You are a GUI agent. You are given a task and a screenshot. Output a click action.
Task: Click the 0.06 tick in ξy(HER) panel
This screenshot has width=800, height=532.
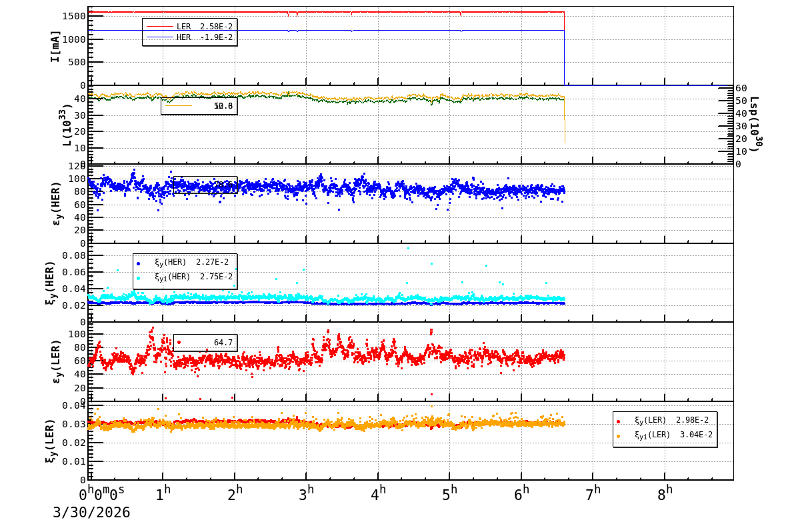click(73, 272)
